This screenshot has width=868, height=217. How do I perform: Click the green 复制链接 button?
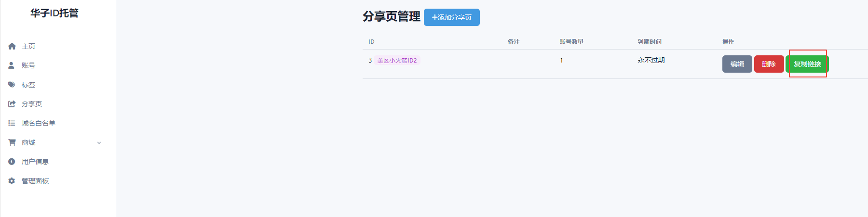807,64
